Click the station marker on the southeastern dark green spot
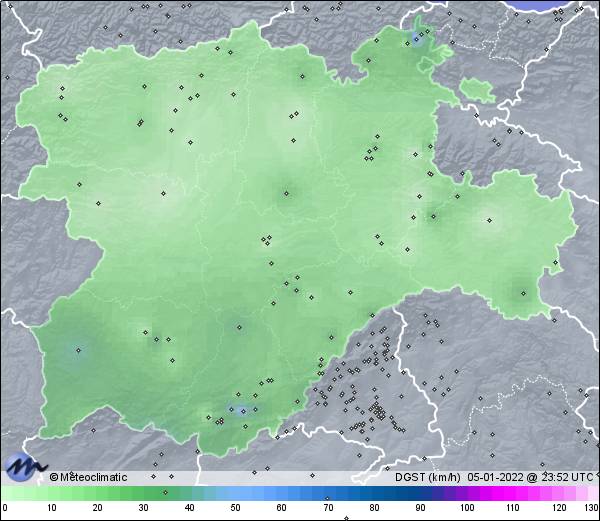Viewport: 600px width, 521px height. tap(523, 293)
